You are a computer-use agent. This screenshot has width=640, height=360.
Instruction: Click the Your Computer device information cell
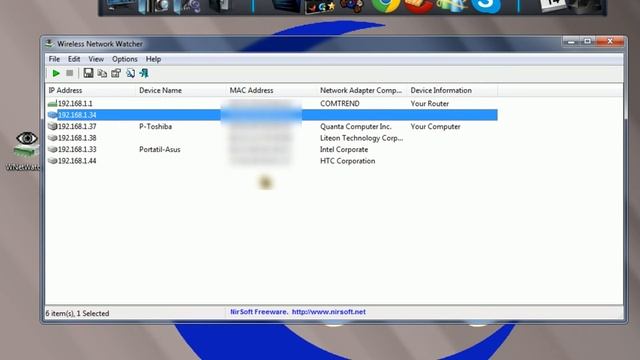pyautogui.click(x=436, y=127)
